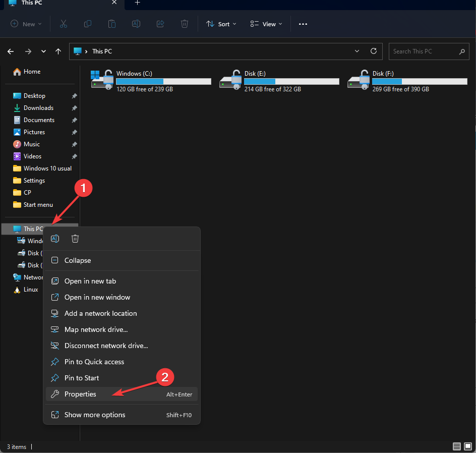Viewport: 476px width, 453px height.
Task: Click the Rename icon in context menu
Action: click(x=55, y=239)
